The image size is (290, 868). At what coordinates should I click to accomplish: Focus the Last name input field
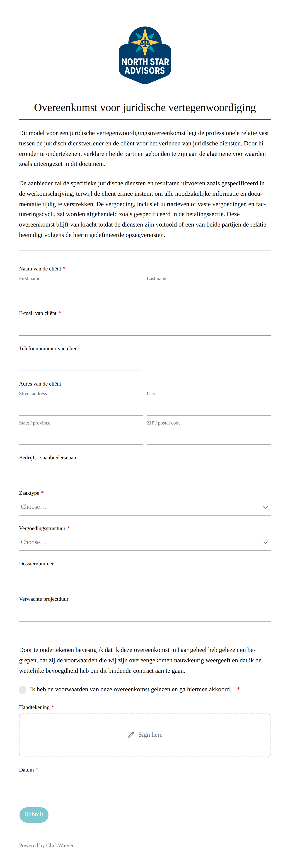(209, 292)
